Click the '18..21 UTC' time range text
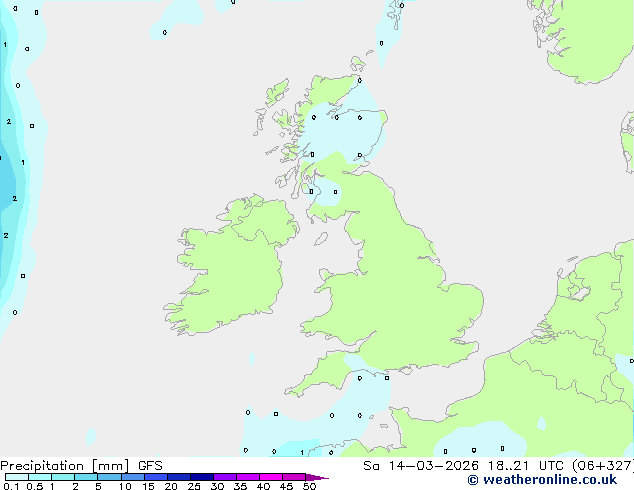 [526, 466]
